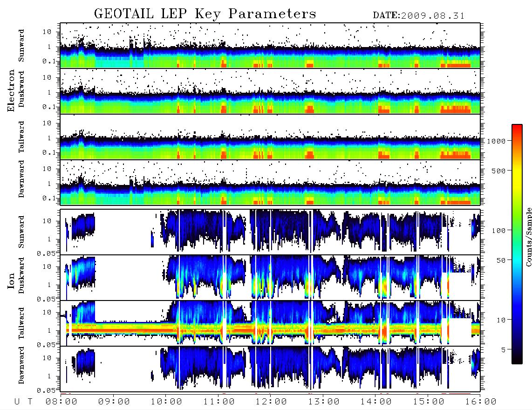
Task: Click the "10:00" time tick label
Action: click(166, 402)
